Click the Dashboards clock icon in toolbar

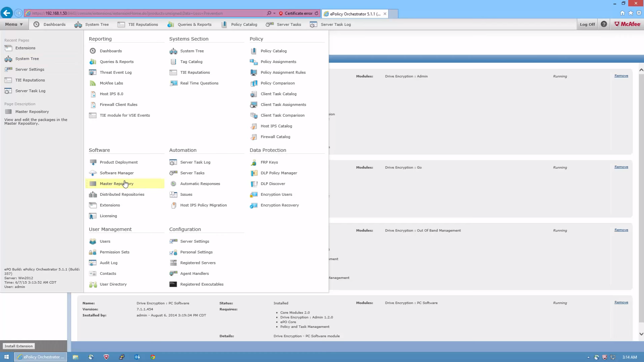[x=37, y=24]
